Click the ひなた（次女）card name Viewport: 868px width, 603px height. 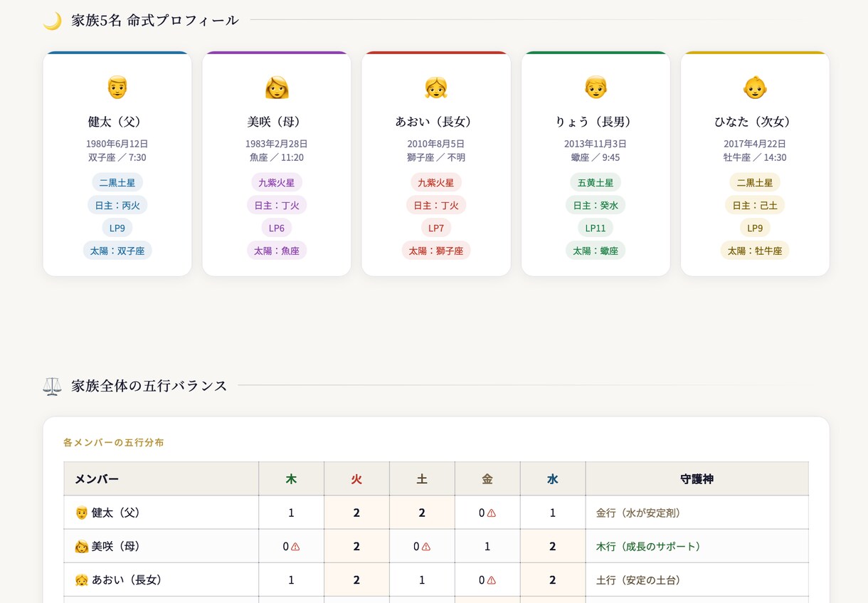755,122
